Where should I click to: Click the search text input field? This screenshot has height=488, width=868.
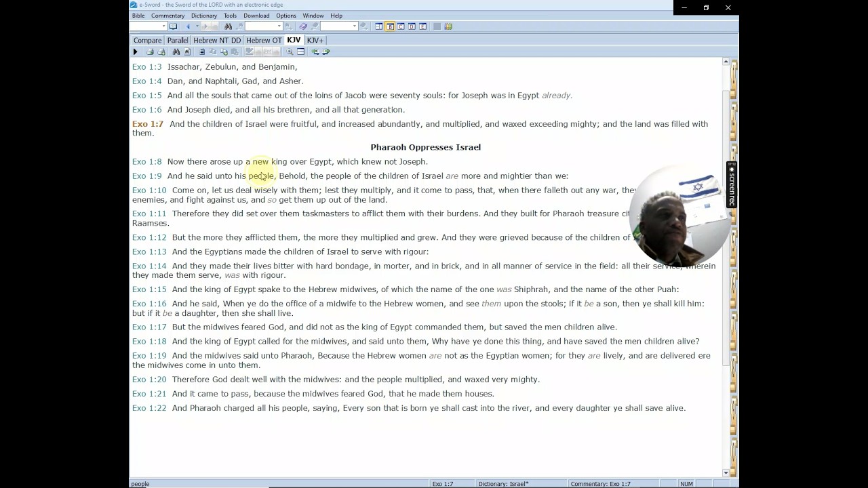[x=260, y=26]
